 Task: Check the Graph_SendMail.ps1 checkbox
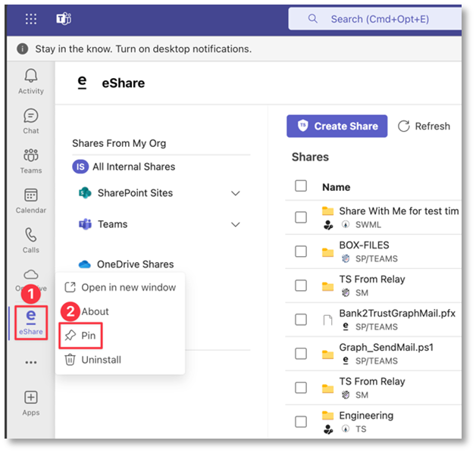pyautogui.click(x=301, y=354)
